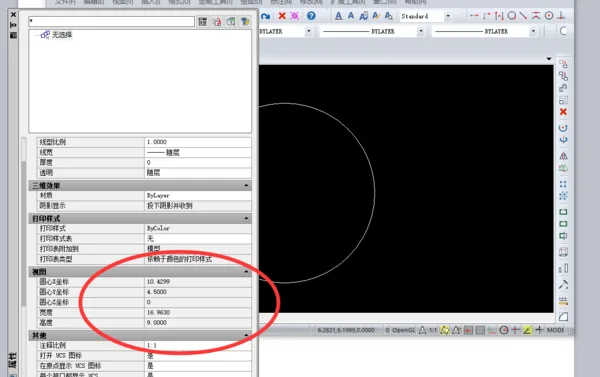Image resolution: width=600 pixels, height=377 pixels.
Task: Toggle the red snap icon in status bar
Action: point(468,330)
